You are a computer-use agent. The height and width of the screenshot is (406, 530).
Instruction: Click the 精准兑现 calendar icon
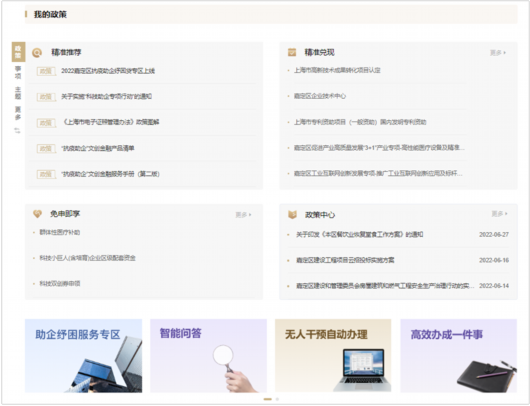292,52
